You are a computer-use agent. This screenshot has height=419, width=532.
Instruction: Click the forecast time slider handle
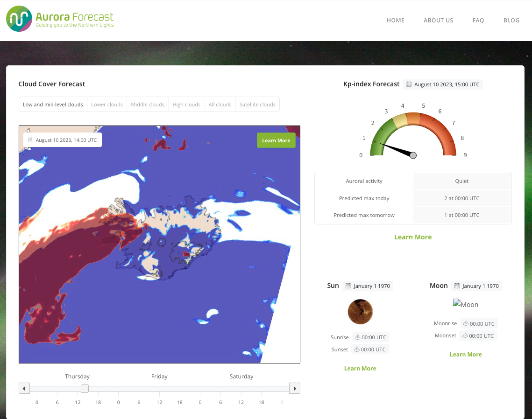[85, 388]
